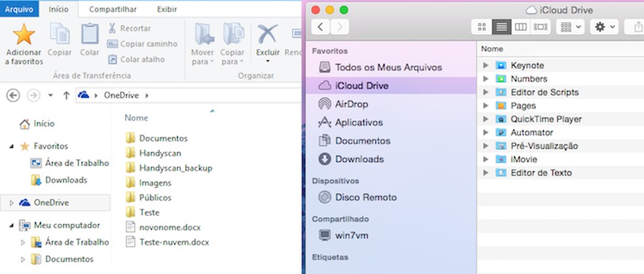
Task: Select the Documentos folder in OneDrive
Action: click(156, 138)
